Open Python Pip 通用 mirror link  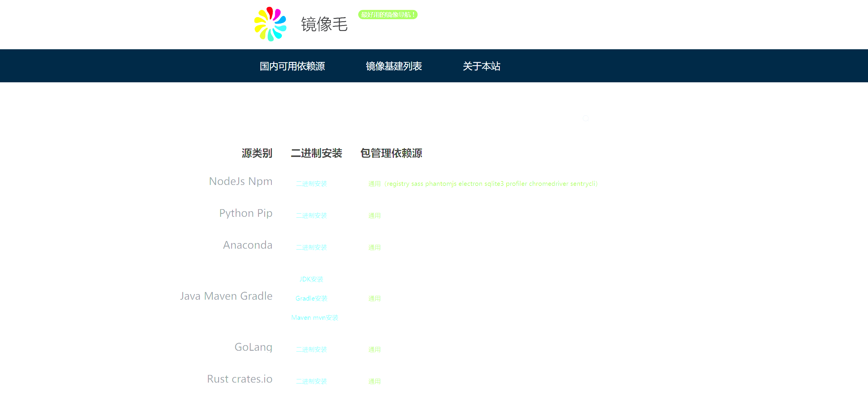point(374,216)
